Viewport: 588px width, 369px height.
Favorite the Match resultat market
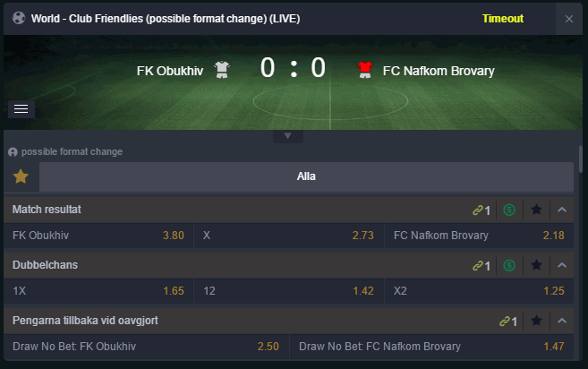coord(536,210)
